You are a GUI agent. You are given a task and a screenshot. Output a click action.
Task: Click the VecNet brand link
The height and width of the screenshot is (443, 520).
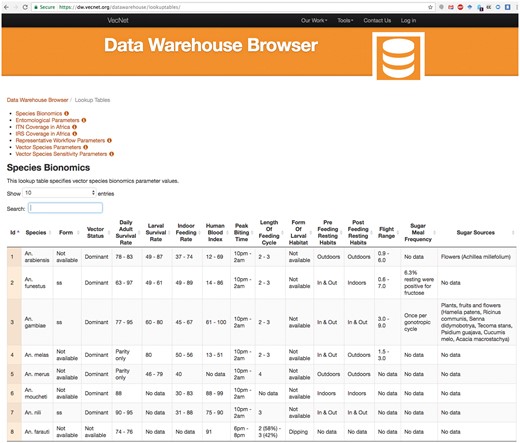coord(118,20)
